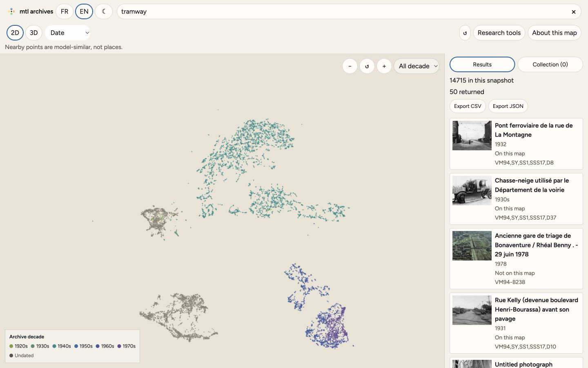Select 'Pont ferroviaire de la rue de La Montagne' title
The height and width of the screenshot is (368, 588).
pyautogui.click(x=534, y=130)
